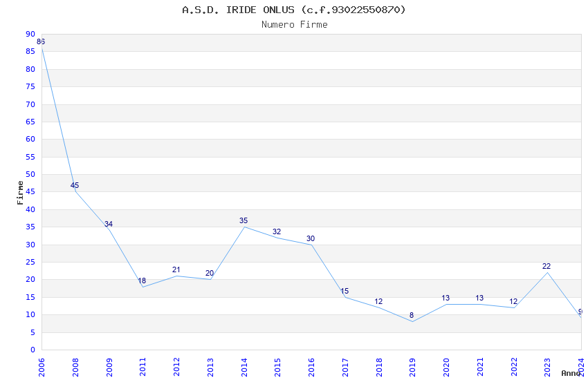Click x-axis year label 2006
Screen dimensions: 588x380
pyautogui.click(x=42, y=368)
